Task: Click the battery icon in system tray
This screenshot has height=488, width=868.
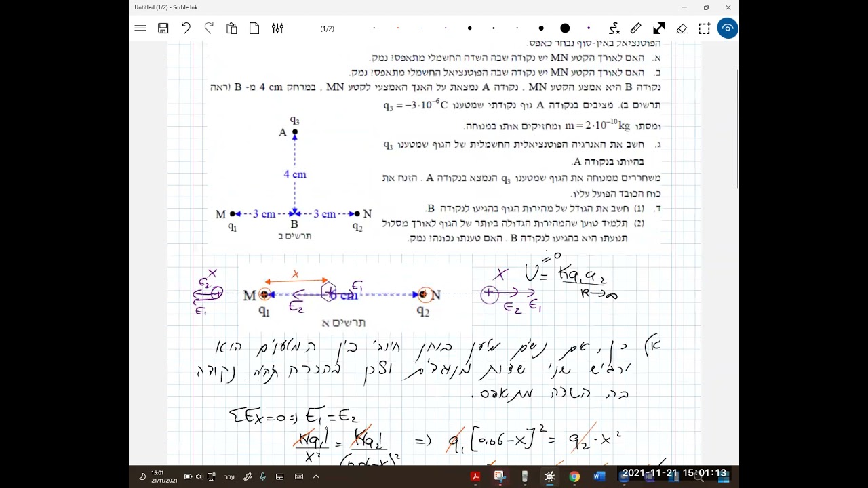Action: 188,476
